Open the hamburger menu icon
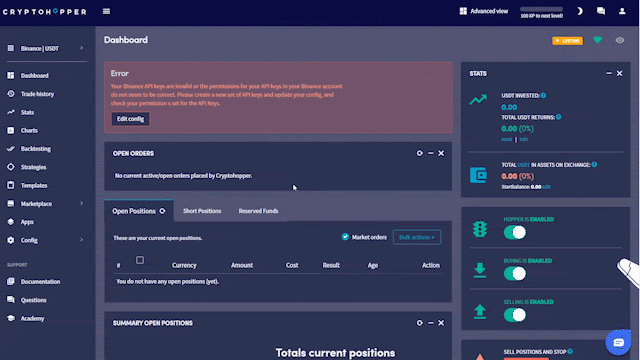 pyautogui.click(x=106, y=11)
